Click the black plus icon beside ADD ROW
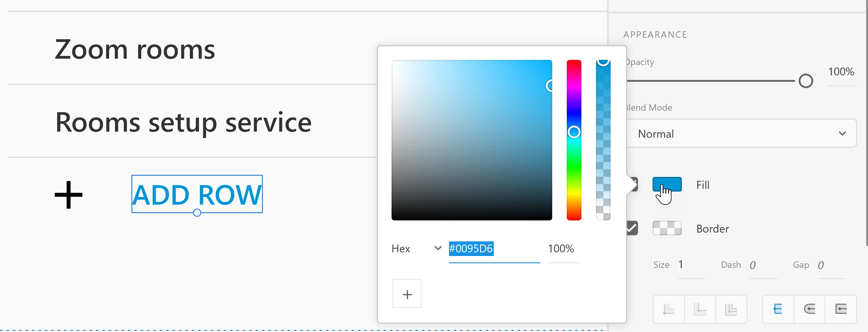 pos(69,195)
